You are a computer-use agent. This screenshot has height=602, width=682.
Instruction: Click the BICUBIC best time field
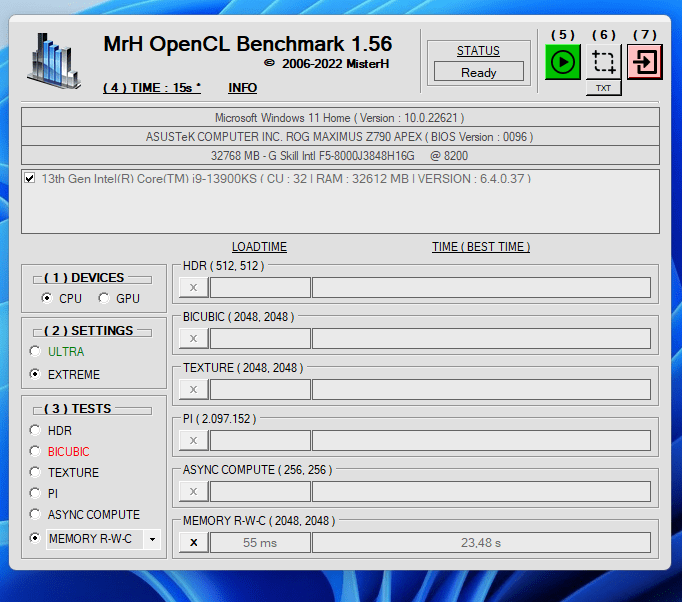click(481, 338)
